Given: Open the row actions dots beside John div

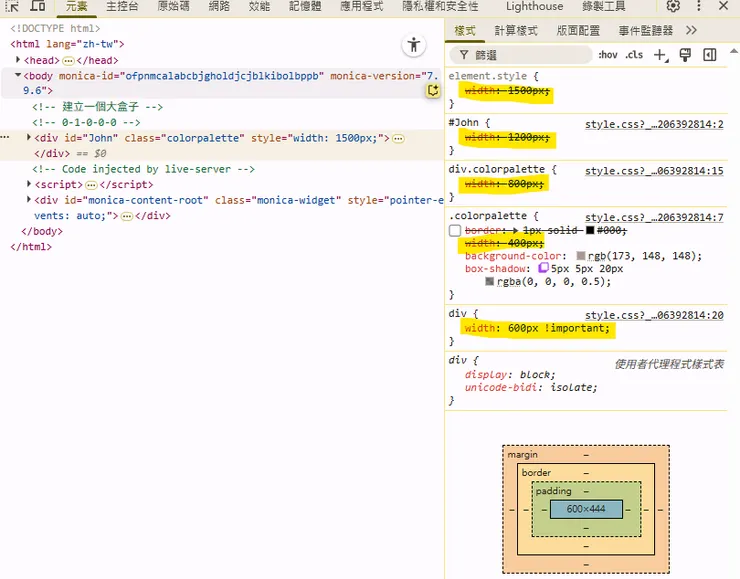Looking at the screenshot, I should coord(5,137).
